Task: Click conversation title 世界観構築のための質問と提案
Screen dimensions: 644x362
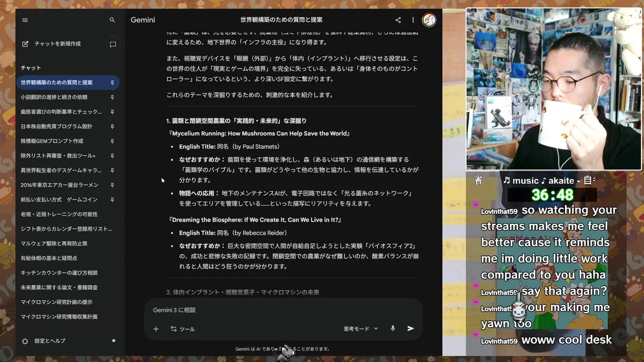Action: [281, 20]
